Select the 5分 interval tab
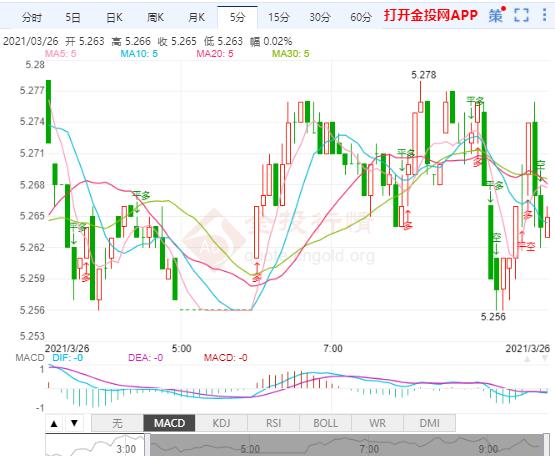The image size is (555, 456). 238,17
